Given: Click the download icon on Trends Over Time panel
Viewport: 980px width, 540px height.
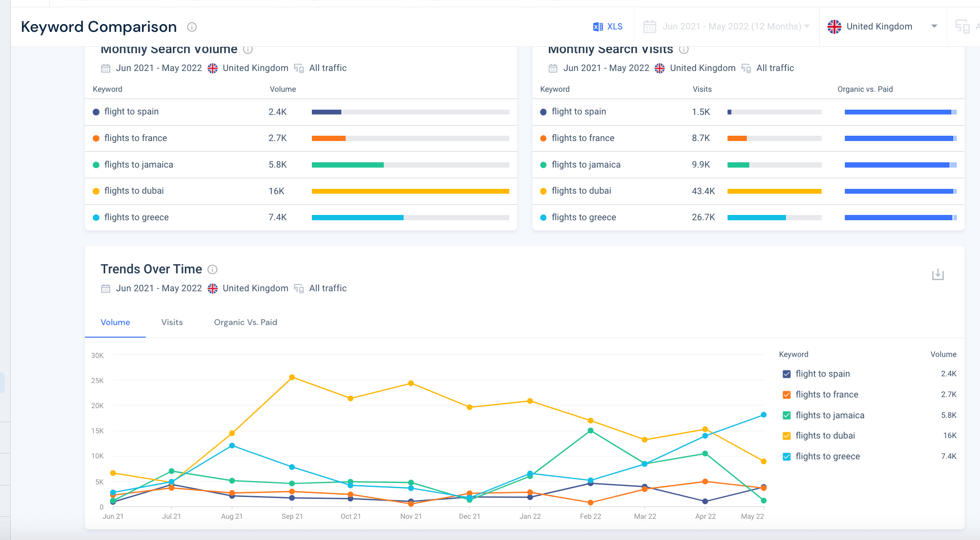Looking at the screenshot, I should (x=937, y=274).
